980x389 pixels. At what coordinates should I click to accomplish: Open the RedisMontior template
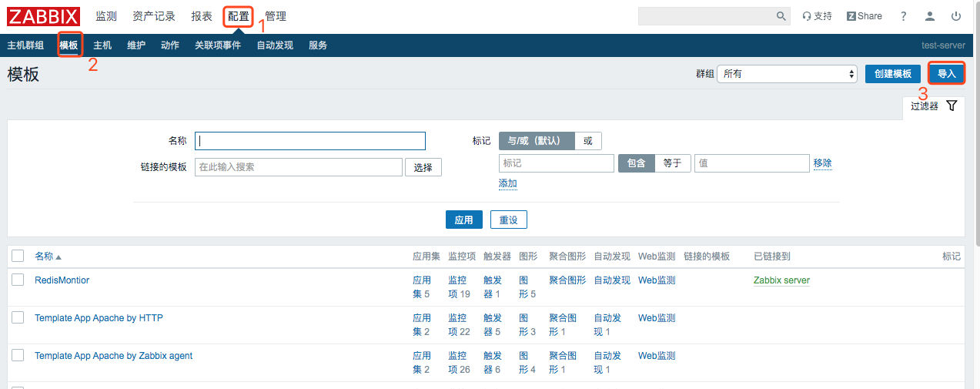(62, 280)
